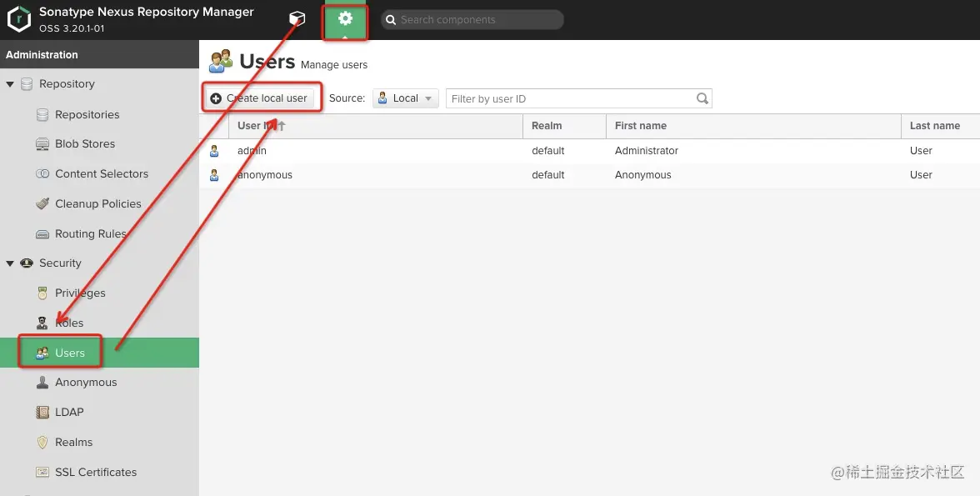980x496 pixels.
Task: Open the Browse cube icon
Action: point(297,19)
